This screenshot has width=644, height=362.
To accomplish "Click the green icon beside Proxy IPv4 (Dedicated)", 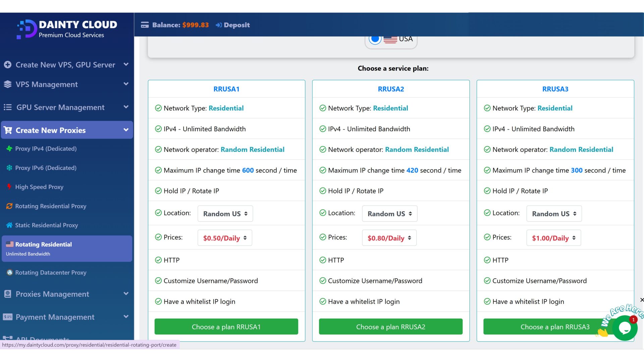I will click(x=9, y=148).
